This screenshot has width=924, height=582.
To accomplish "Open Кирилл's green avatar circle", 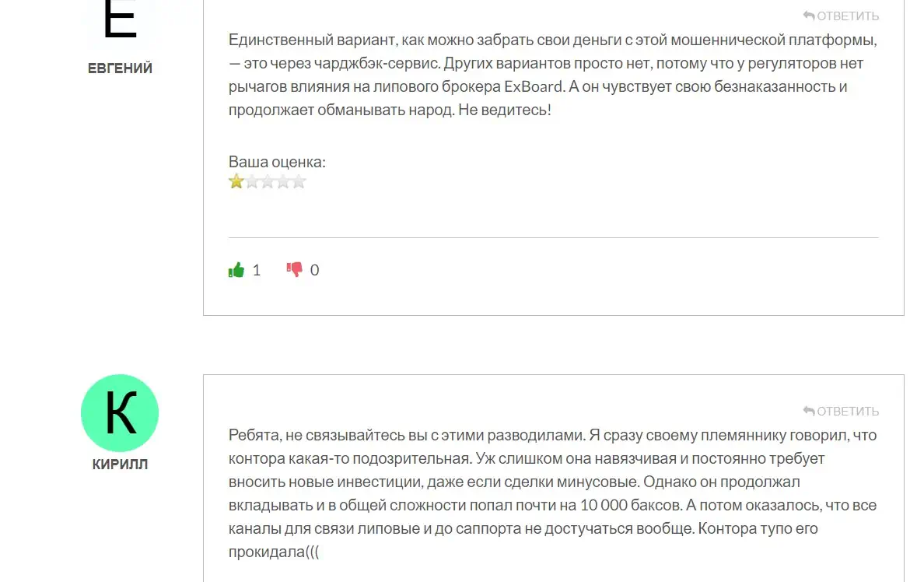I will pos(120,412).
